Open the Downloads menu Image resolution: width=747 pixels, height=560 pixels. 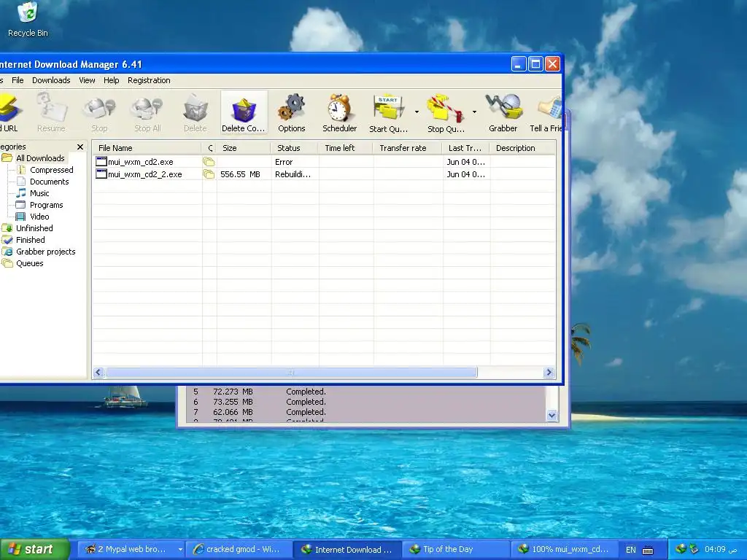pyautogui.click(x=51, y=80)
